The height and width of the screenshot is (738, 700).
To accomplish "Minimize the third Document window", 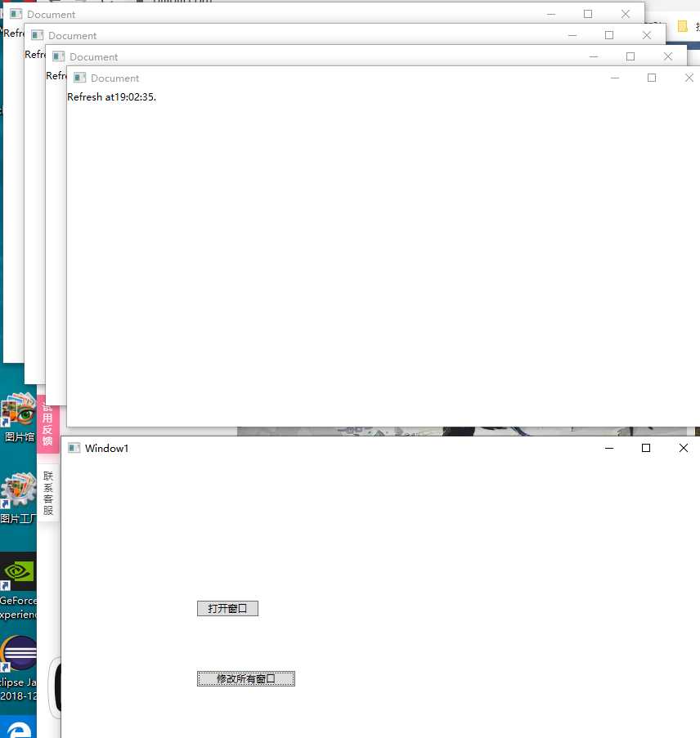I will point(572,35).
